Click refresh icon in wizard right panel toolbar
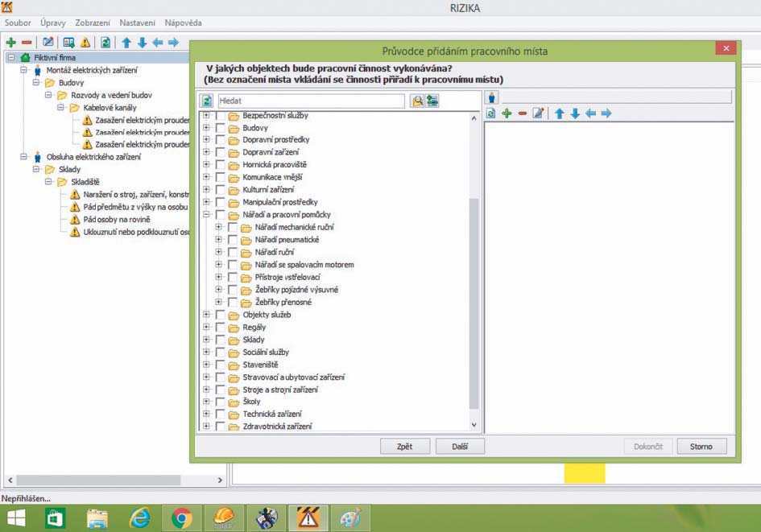Viewport: 761px width, 532px height. point(490,113)
